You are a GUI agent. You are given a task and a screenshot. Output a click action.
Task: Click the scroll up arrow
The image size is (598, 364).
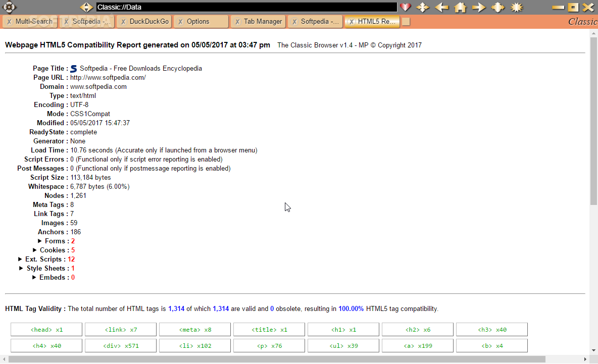[x=593, y=33]
